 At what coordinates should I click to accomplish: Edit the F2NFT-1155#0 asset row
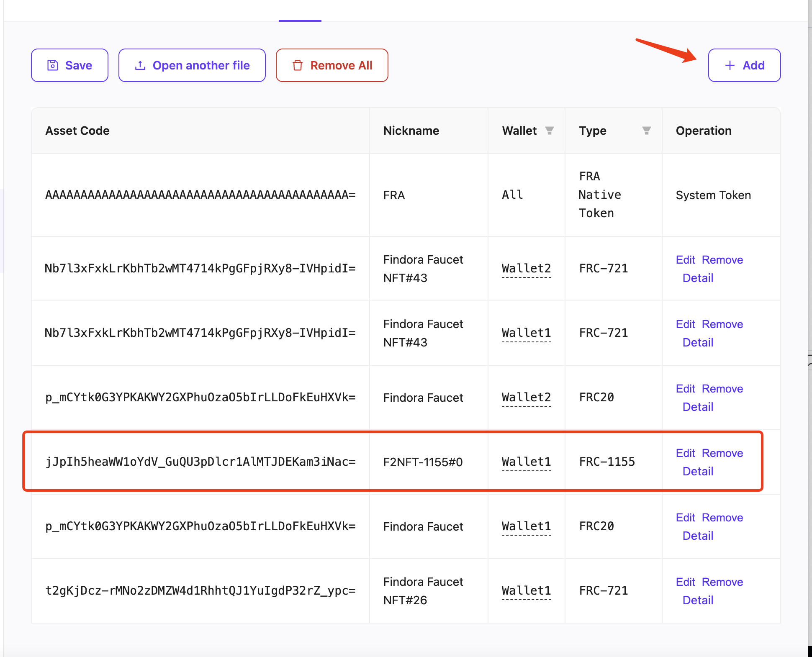[685, 453]
